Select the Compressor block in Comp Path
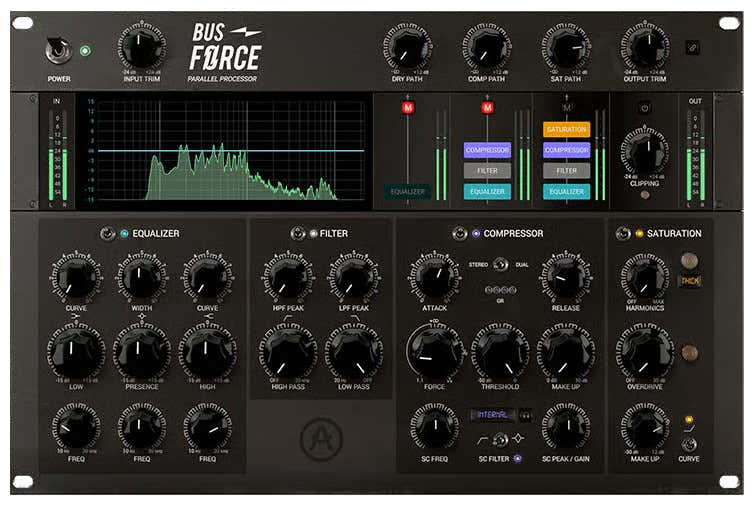Image resolution: width=754 pixels, height=506 pixels. pos(487,150)
